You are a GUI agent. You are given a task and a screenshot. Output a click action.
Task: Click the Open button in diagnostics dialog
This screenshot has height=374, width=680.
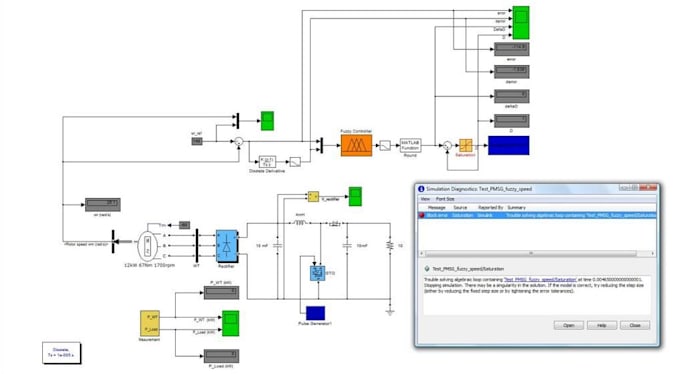click(x=569, y=325)
